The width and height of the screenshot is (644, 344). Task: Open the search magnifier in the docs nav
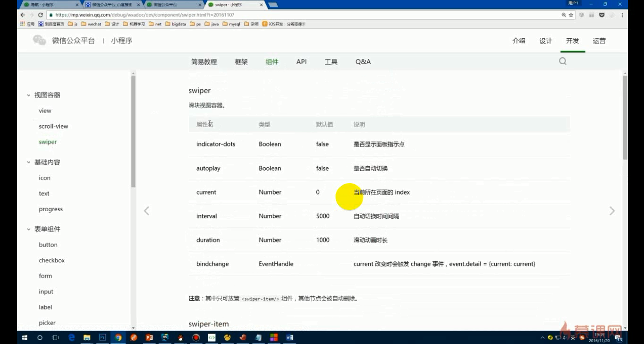point(562,61)
